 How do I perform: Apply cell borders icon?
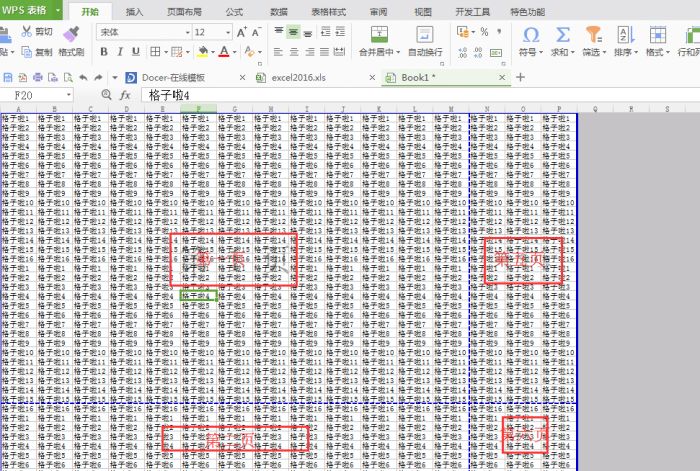pos(155,52)
